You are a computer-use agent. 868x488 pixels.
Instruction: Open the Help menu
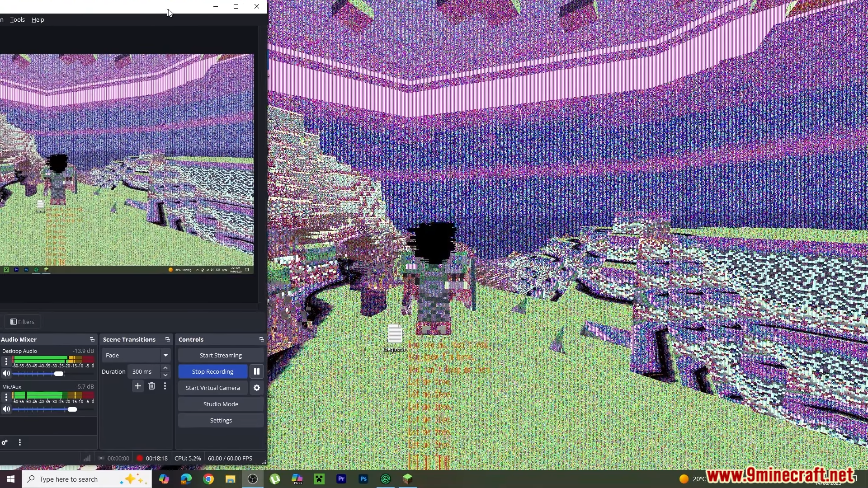point(38,19)
